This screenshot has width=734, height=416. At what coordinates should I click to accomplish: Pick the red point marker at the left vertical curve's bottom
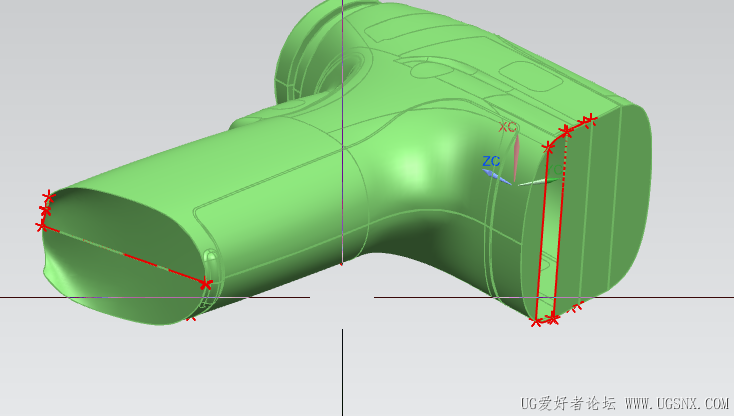point(536,322)
